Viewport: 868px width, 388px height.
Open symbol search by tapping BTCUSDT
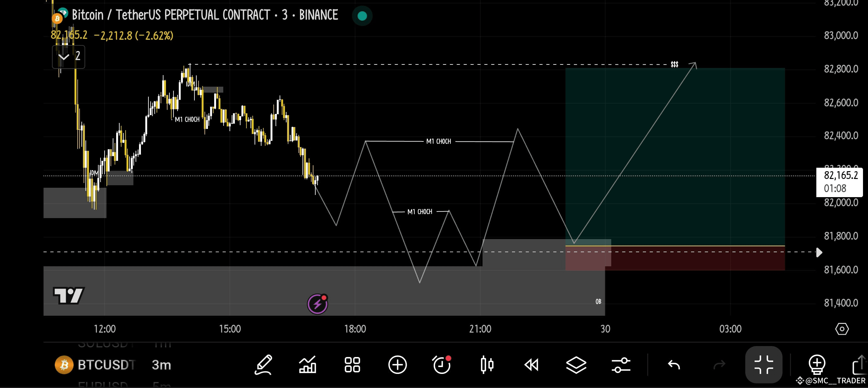(x=105, y=365)
